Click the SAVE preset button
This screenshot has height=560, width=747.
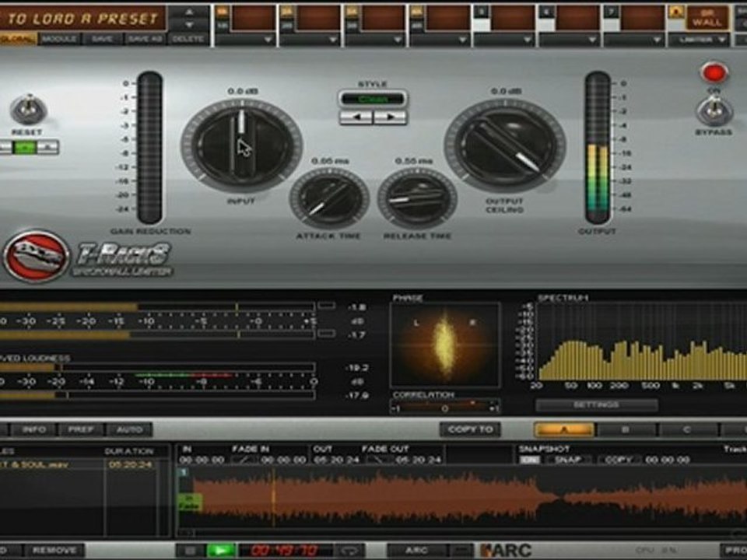tap(102, 39)
